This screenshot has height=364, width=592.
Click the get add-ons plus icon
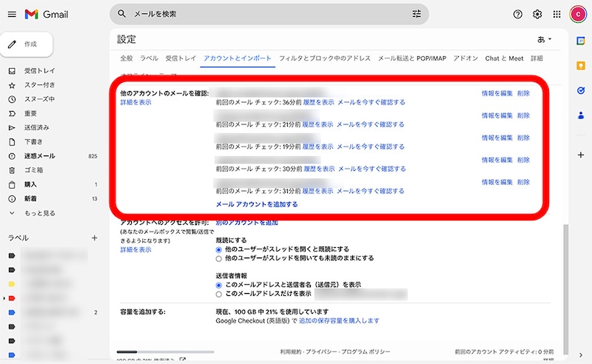click(581, 155)
